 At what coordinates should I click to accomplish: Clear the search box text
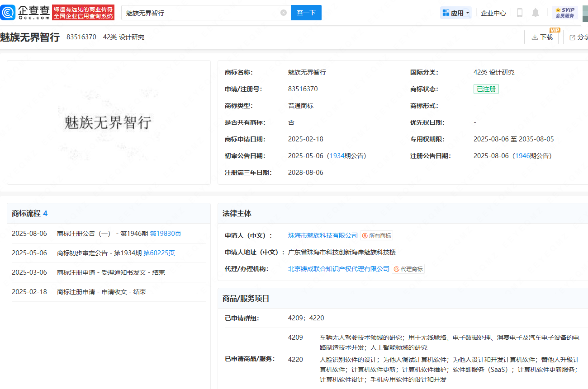coord(284,13)
